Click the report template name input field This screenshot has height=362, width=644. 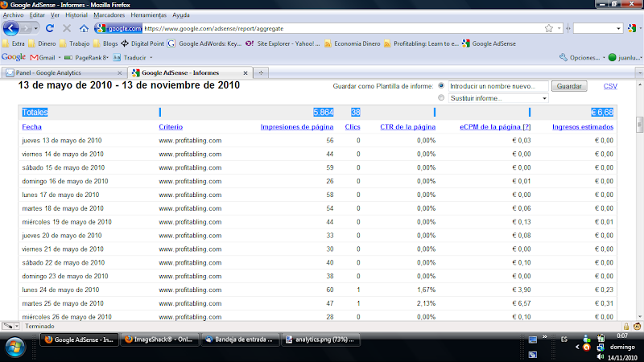[x=498, y=86]
